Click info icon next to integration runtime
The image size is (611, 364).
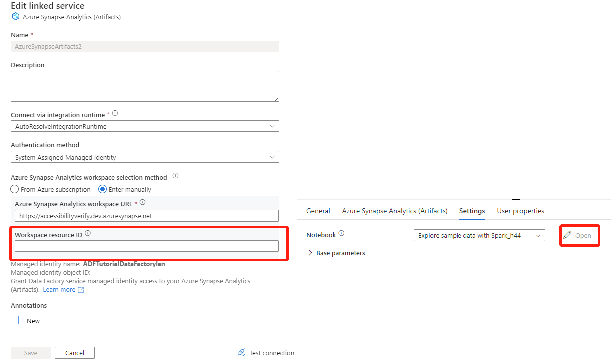pyautogui.click(x=115, y=114)
